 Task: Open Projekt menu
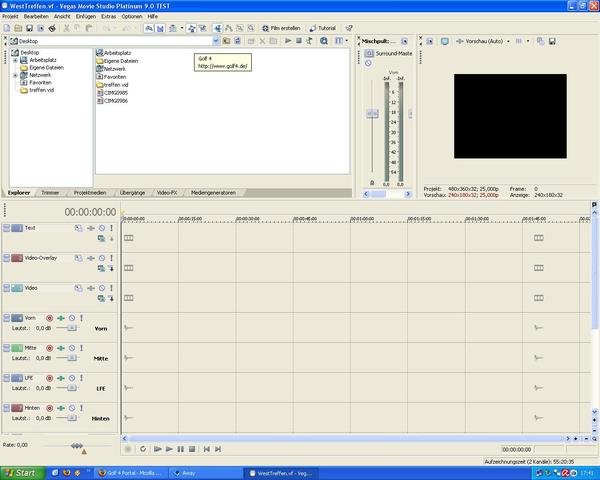10,16
